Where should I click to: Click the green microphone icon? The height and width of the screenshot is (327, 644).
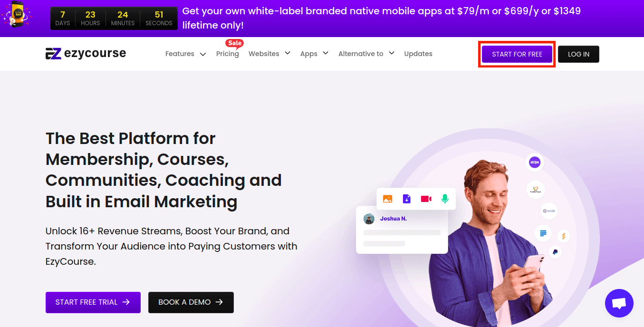pyautogui.click(x=445, y=199)
